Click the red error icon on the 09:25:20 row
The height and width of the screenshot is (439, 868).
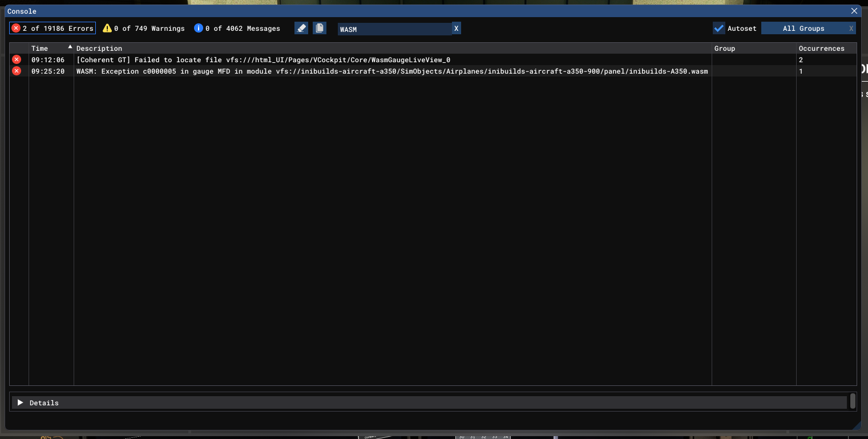click(x=17, y=71)
